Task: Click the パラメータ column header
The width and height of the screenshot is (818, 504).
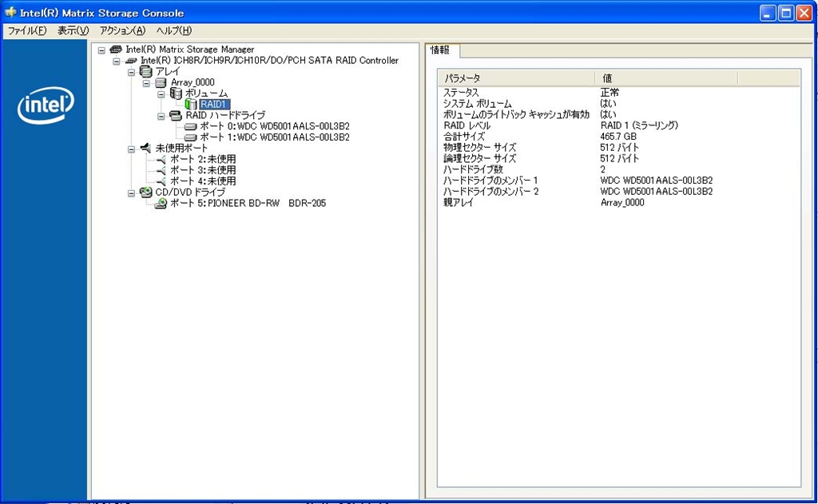Action: pos(516,78)
